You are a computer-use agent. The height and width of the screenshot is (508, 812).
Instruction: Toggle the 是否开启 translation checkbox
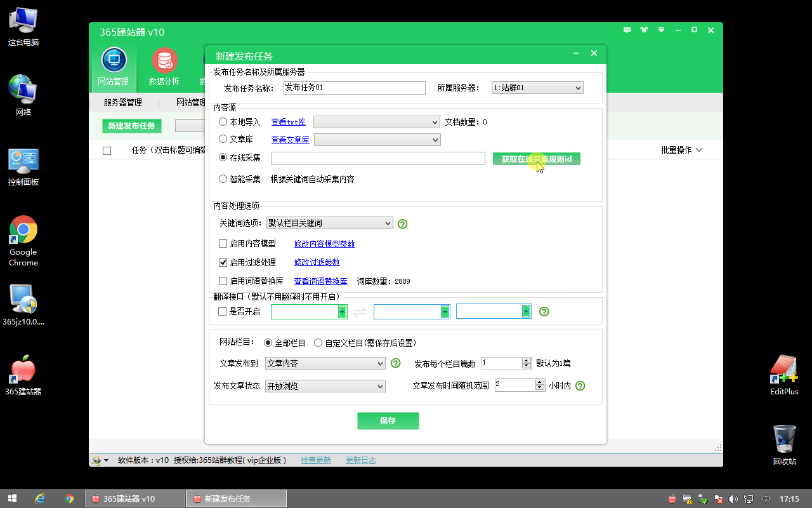click(x=222, y=312)
